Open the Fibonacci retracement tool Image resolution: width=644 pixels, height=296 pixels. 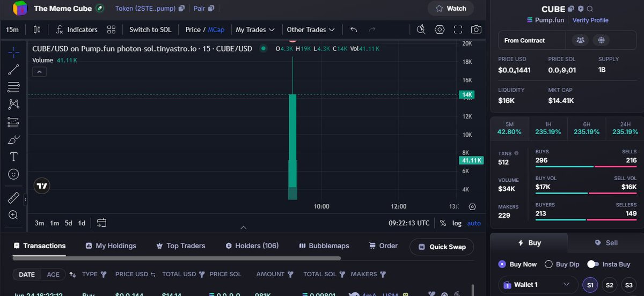[x=14, y=87]
